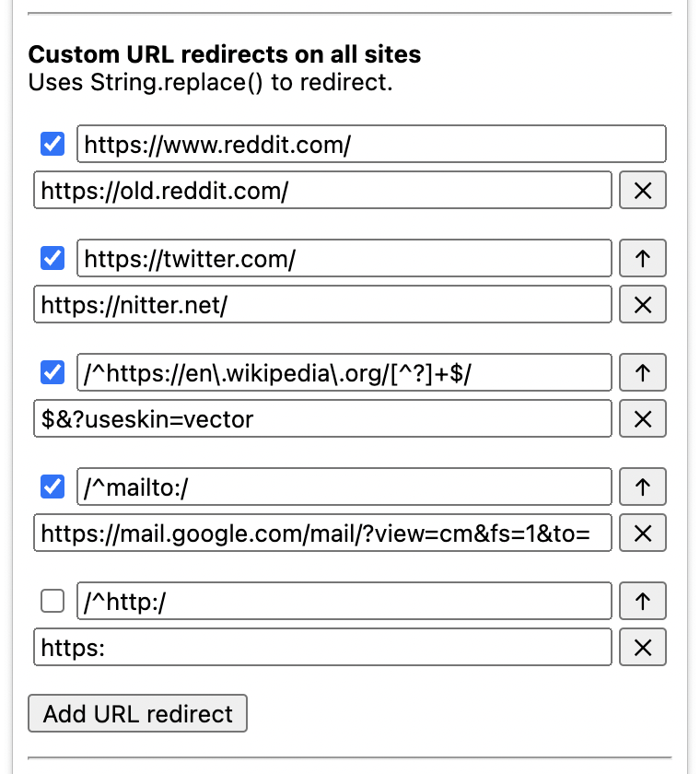Focus the https://old.reddit.com/ replacement field
This screenshot has height=774, width=700.
(x=322, y=191)
